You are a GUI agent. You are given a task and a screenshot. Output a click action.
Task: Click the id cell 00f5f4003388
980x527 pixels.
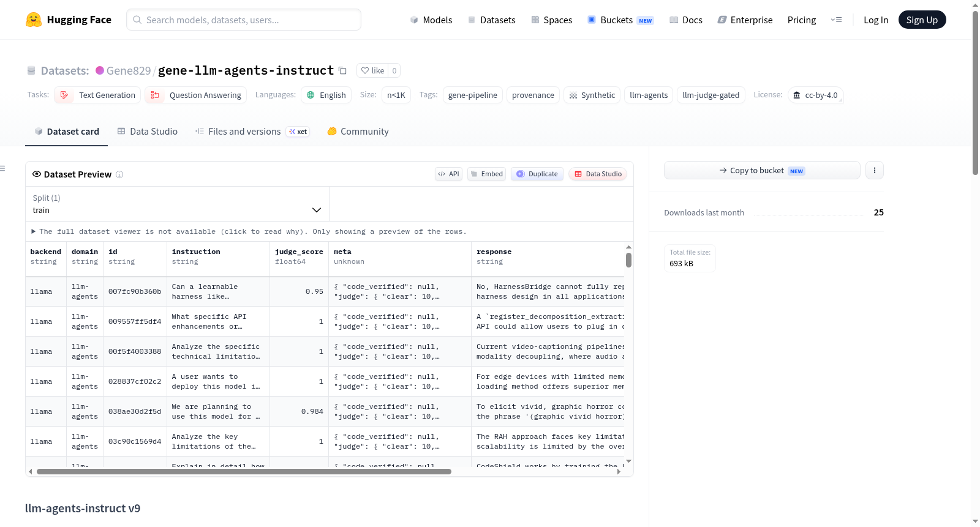[x=135, y=351]
